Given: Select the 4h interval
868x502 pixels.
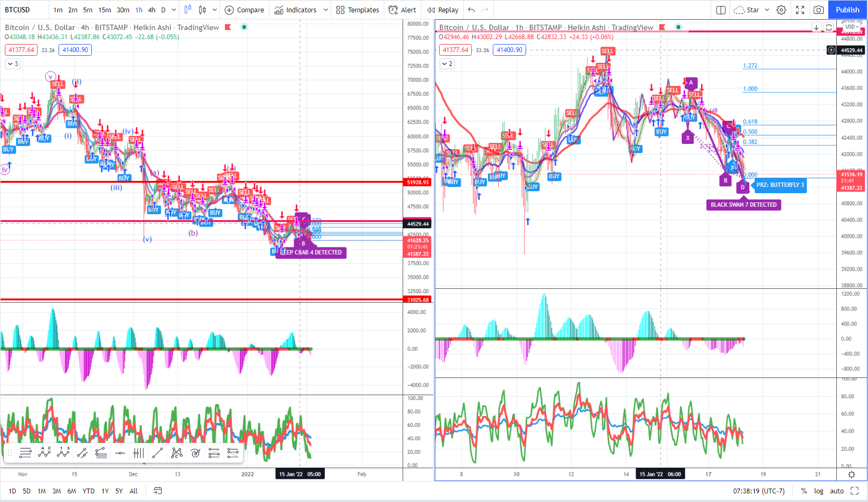Looking at the screenshot, I should pos(152,10).
